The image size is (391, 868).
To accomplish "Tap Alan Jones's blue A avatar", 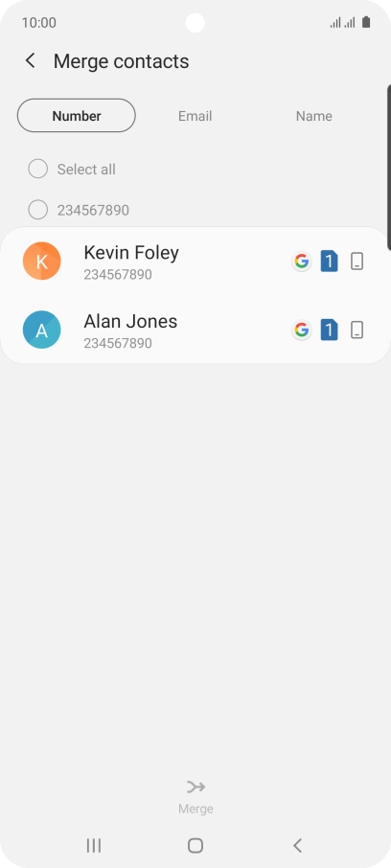I will 41,330.
